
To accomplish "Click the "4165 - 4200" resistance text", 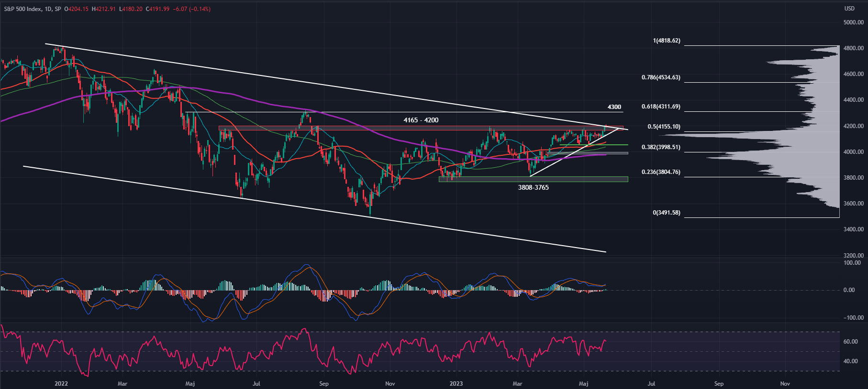I will (x=421, y=120).
